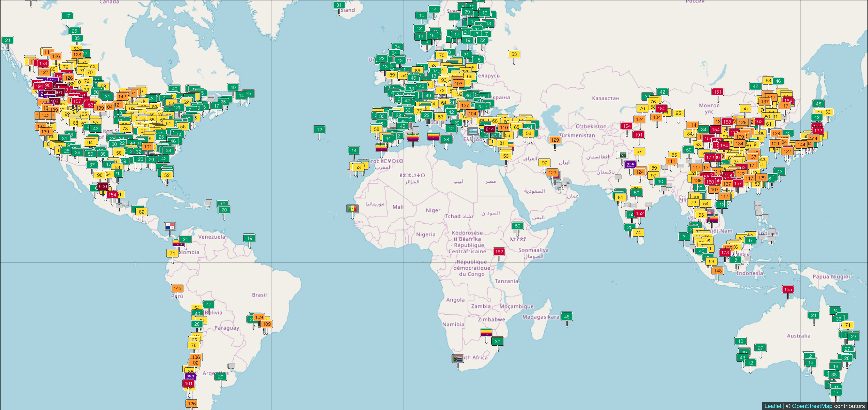Select the yellow 53 marker in Russia

pyautogui.click(x=514, y=54)
